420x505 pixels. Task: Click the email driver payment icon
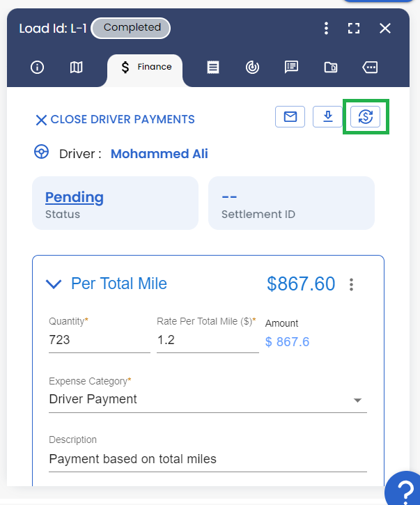pyautogui.click(x=290, y=116)
